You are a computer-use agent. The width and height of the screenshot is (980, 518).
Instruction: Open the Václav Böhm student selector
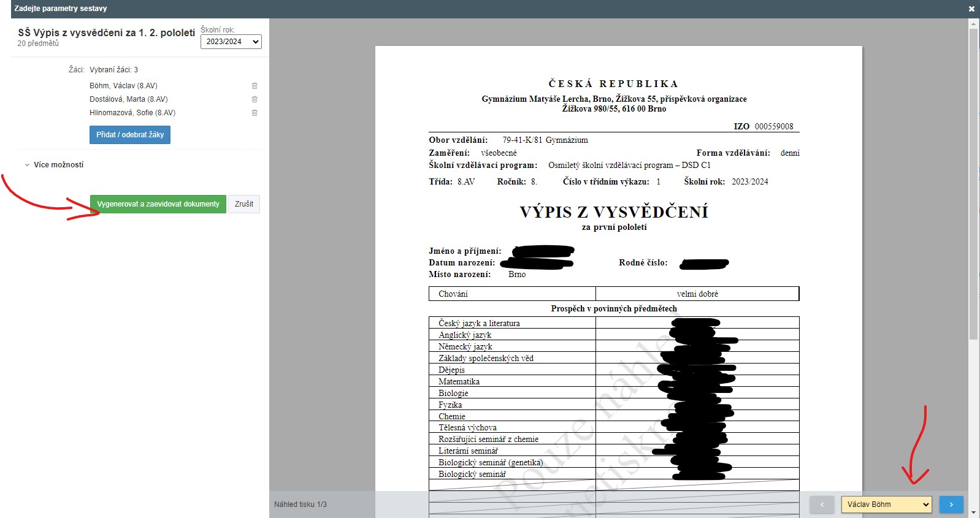pos(886,505)
